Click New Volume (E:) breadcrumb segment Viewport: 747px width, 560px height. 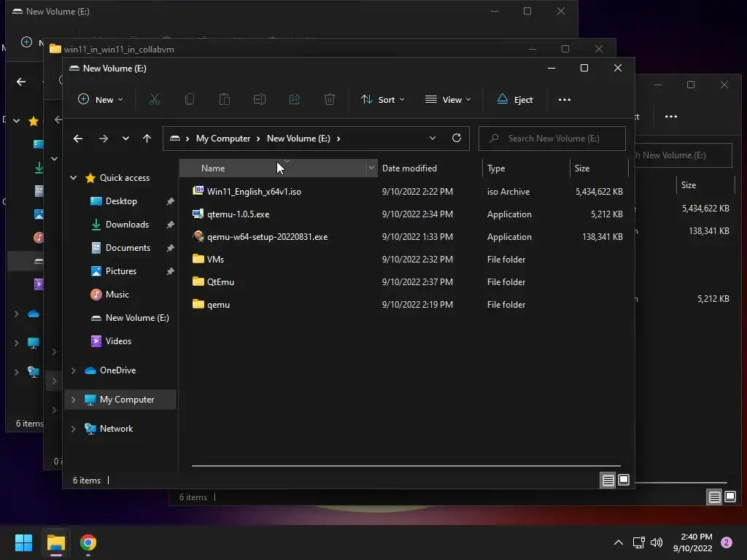pos(298,139)
